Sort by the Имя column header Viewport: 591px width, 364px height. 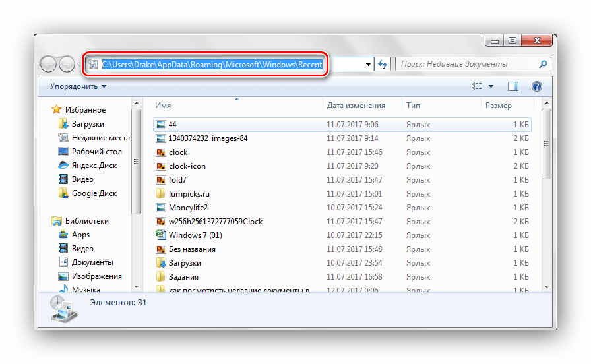point(163,106)
